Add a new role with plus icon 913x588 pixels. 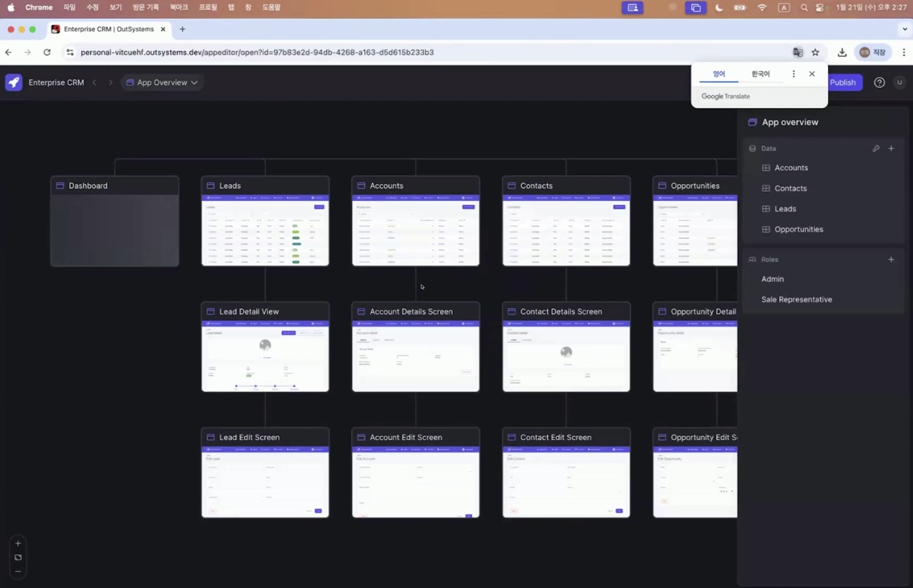click(891, 259)
